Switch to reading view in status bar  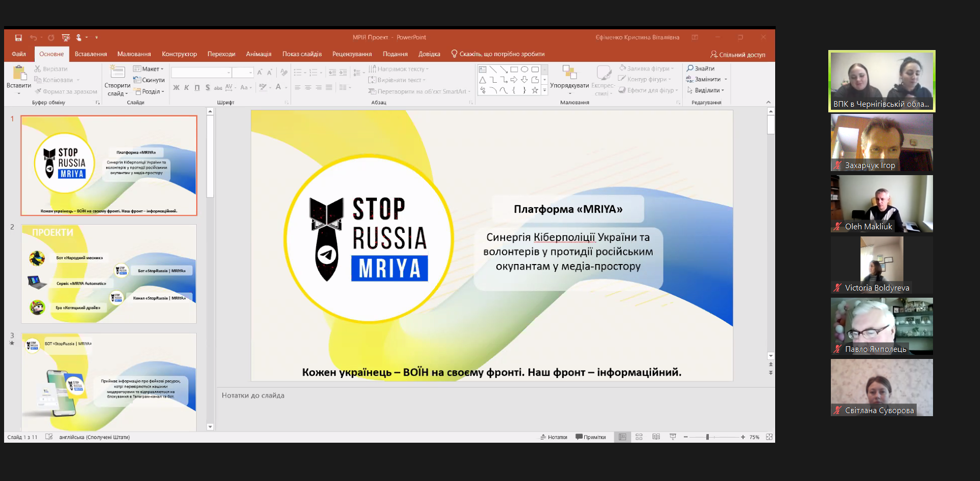[656, 437]
